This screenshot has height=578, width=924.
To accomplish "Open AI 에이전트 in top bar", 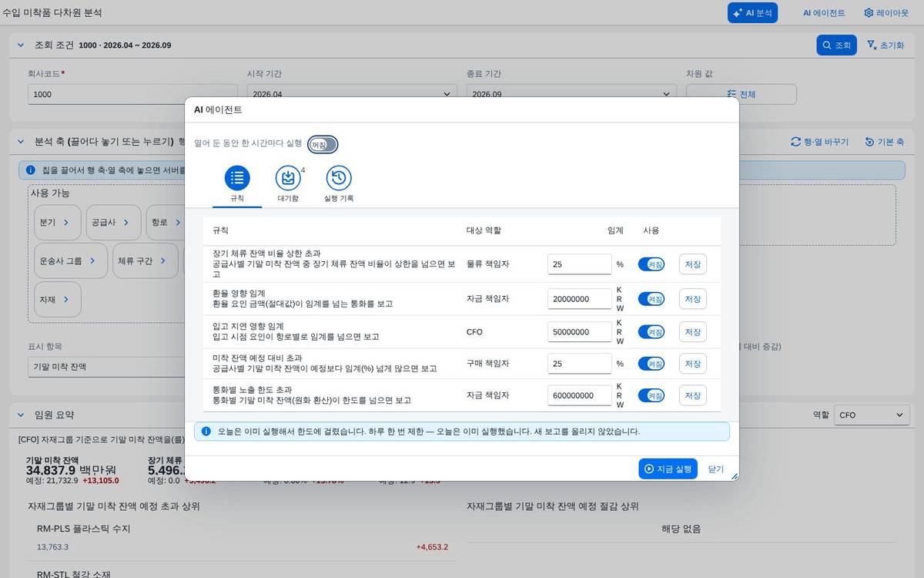I will (824, 12).
